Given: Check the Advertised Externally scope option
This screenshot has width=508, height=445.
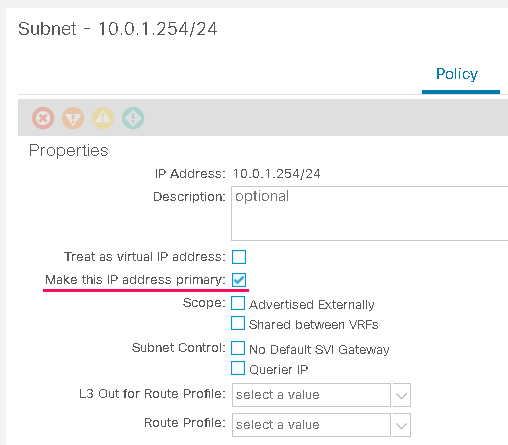Looking at the screenshot, I should [x=238, y=303].
